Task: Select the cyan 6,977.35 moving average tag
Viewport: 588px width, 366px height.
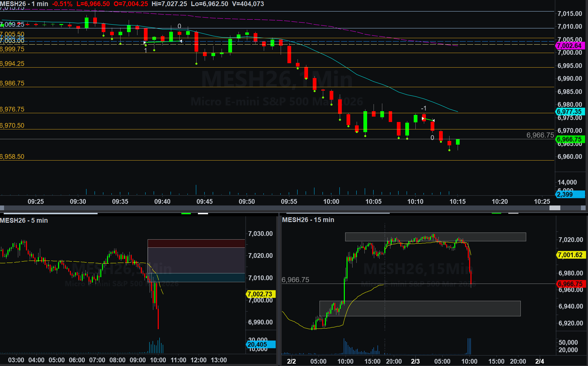Action: (x=569, y=112)
